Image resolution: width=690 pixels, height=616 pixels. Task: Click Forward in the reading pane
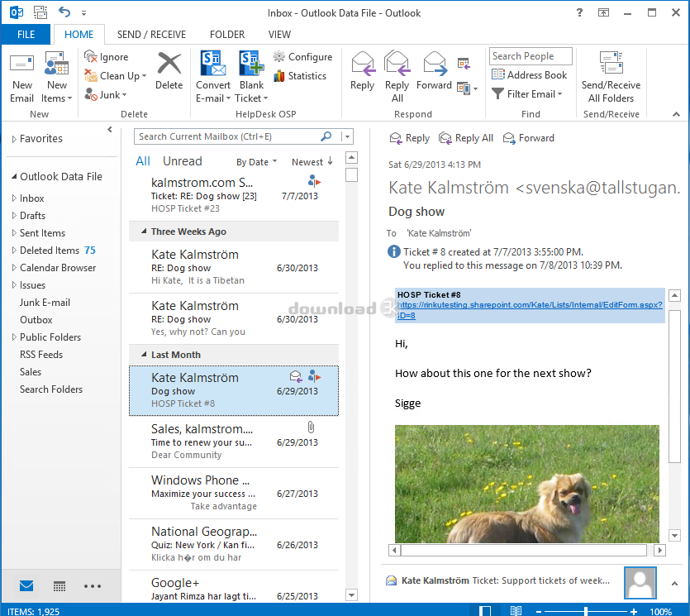pos(529,138)
